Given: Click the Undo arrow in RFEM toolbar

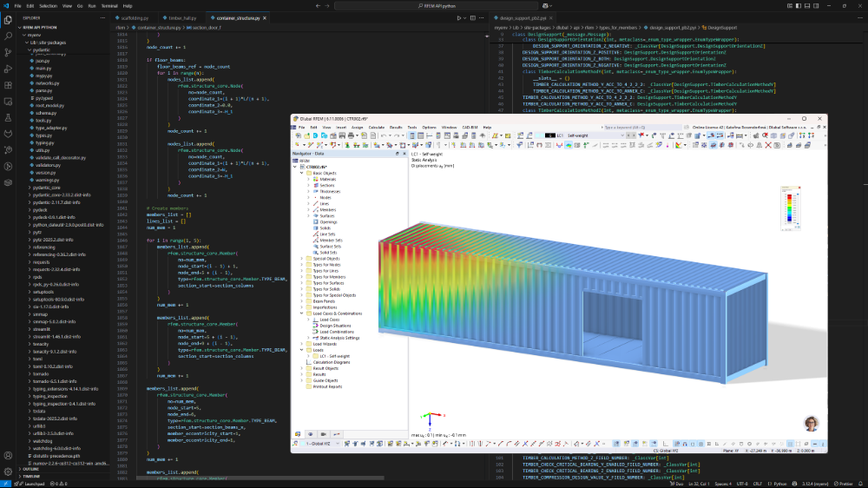Looking at the screenshot, I should [383, 135].
